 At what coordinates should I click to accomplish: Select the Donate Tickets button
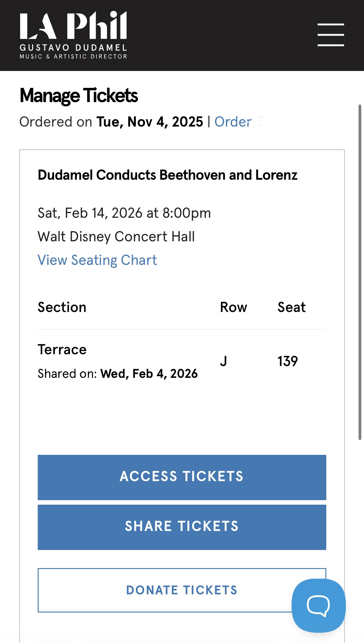click(182, 590)
